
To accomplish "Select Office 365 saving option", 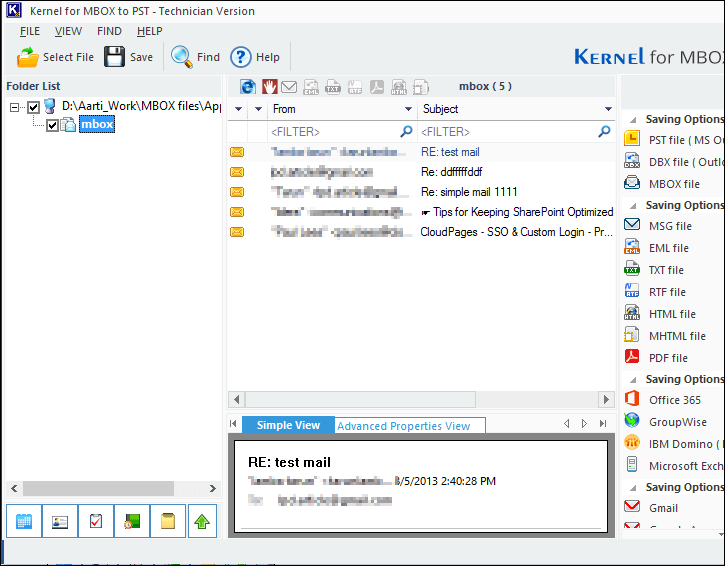I will pyautogui.click(x=663, y=400).
